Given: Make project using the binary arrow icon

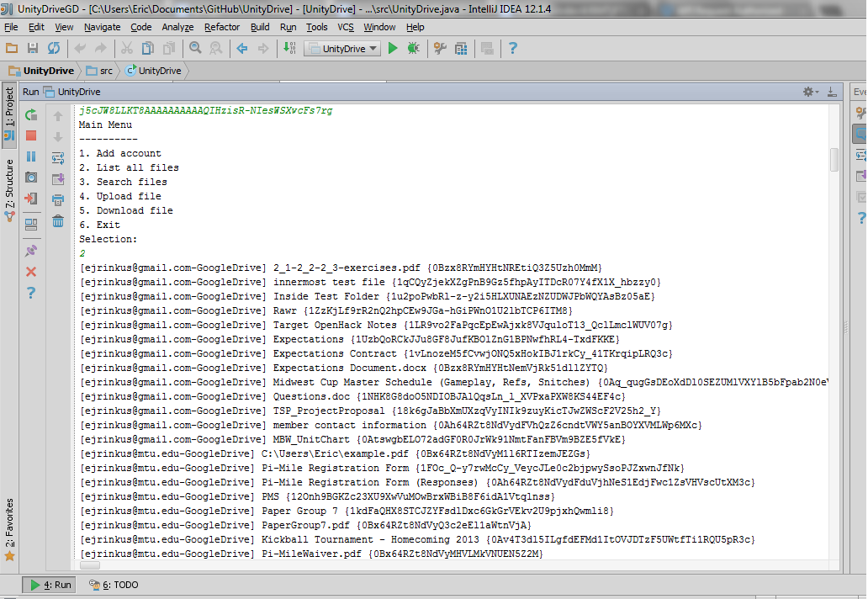Looking at the screenshot, I should tap(289, 48).
